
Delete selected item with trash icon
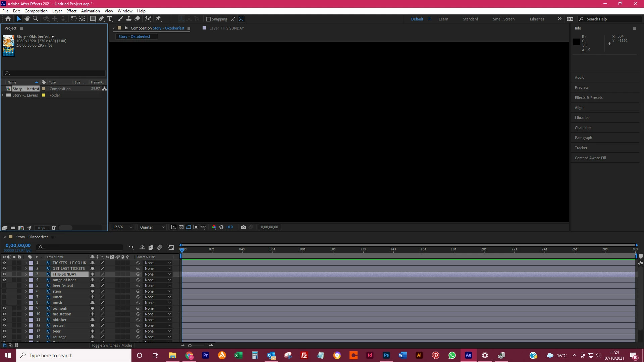click(x=54, y=228)
